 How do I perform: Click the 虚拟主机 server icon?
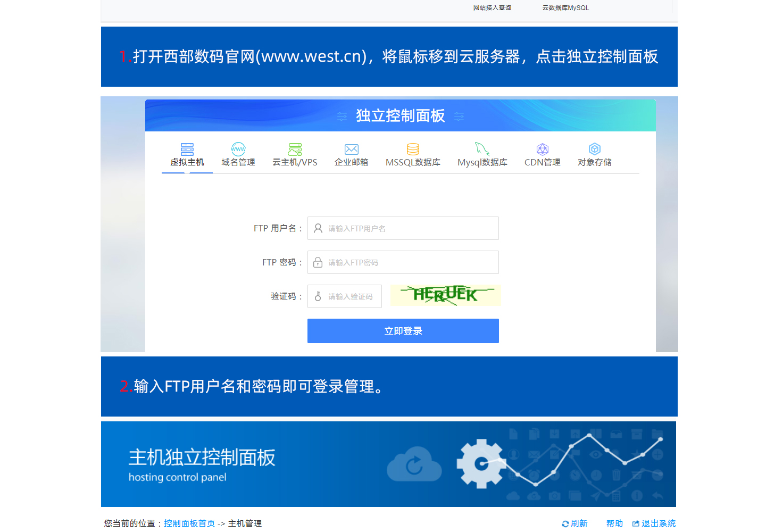coord(187,149)
